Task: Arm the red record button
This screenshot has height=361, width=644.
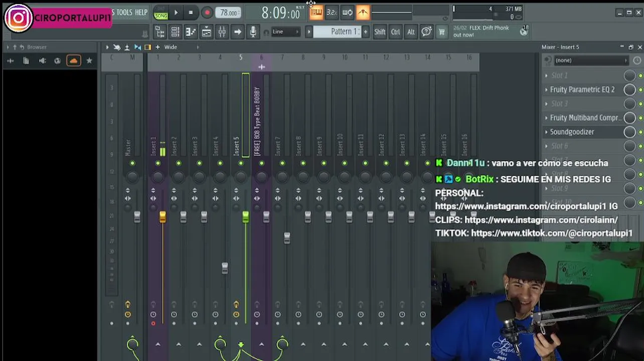Action: [x=207, y=13]
